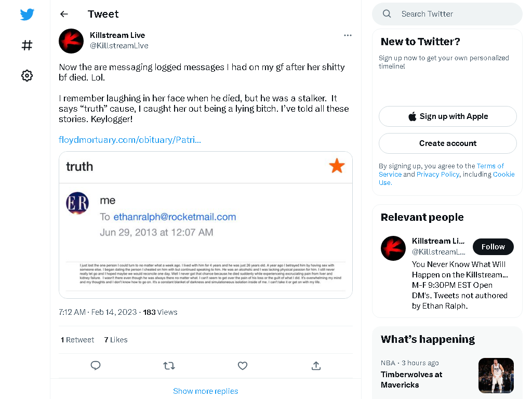
Task: Expand Show more replies
Action: coord(206,391)
